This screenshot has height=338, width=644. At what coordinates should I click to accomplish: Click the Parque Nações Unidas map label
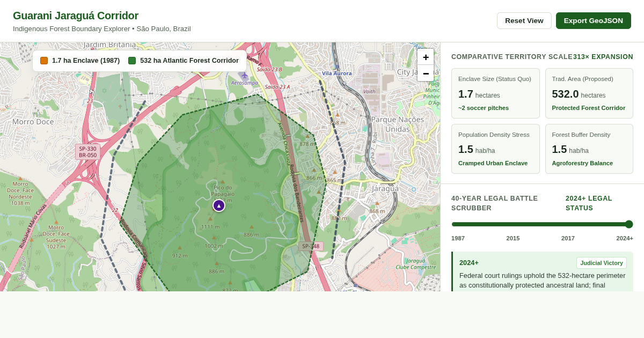pos(398,124)
